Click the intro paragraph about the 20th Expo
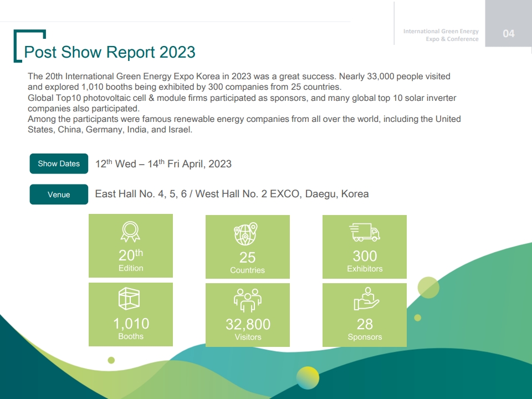 tap(244, 103)
